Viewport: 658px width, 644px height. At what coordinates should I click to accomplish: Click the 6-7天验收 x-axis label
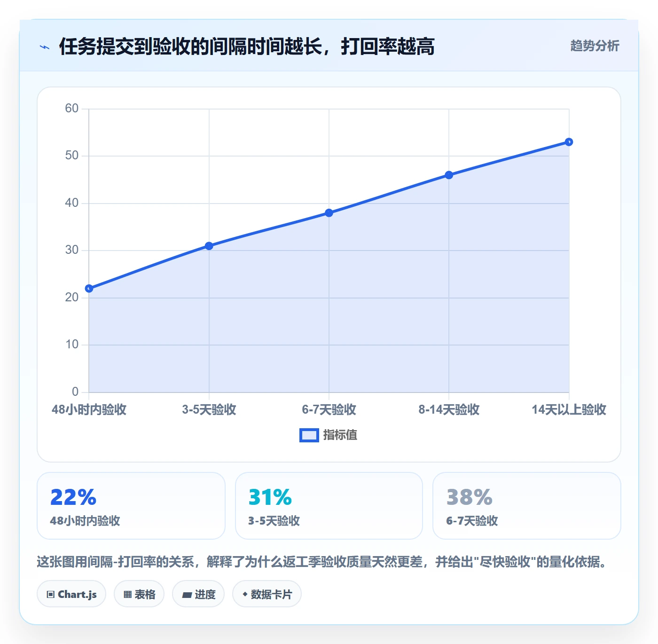click(329, 409)
